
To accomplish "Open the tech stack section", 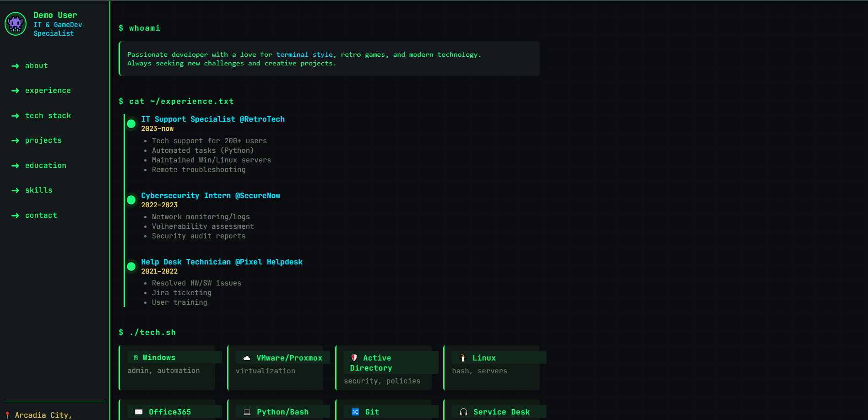I will pyautogui.click(x=48, y=116).
